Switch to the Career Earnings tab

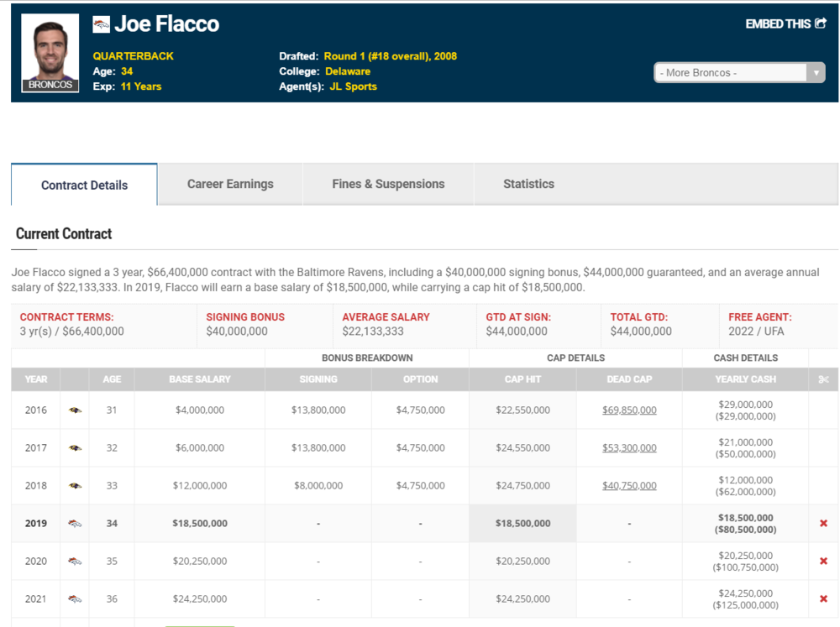[x=230, y=184]
